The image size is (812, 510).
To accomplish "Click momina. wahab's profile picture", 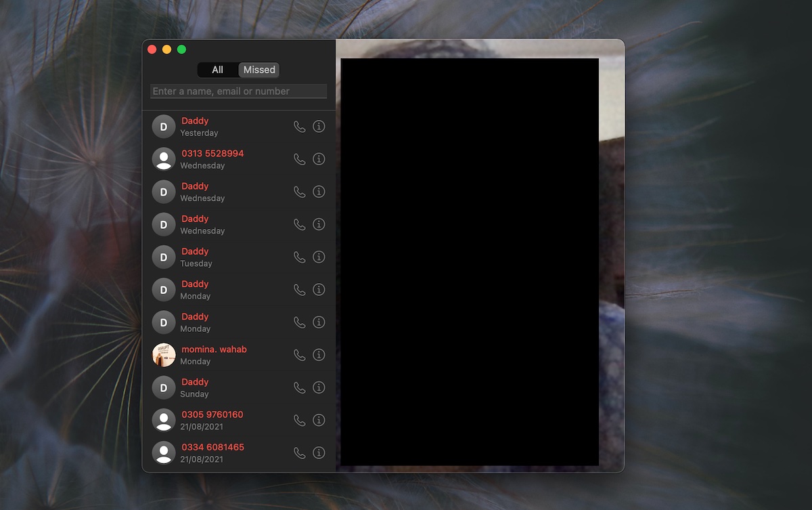I will [x=164, y=355].
